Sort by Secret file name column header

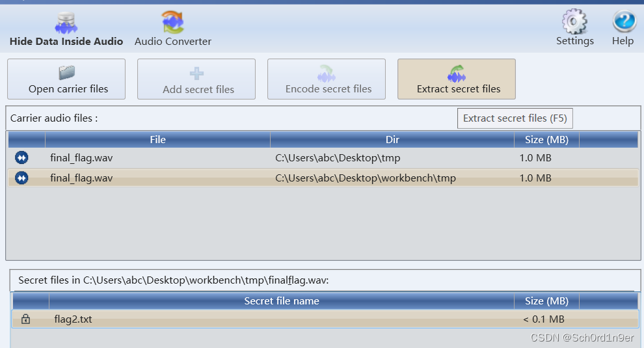pyautogui.click(x=281, y=301)
